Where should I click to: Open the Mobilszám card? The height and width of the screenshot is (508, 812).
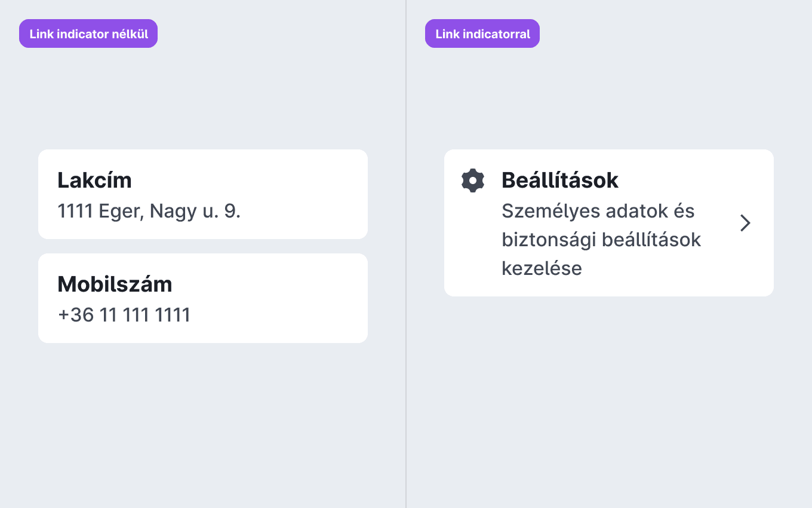pos(203,298)
